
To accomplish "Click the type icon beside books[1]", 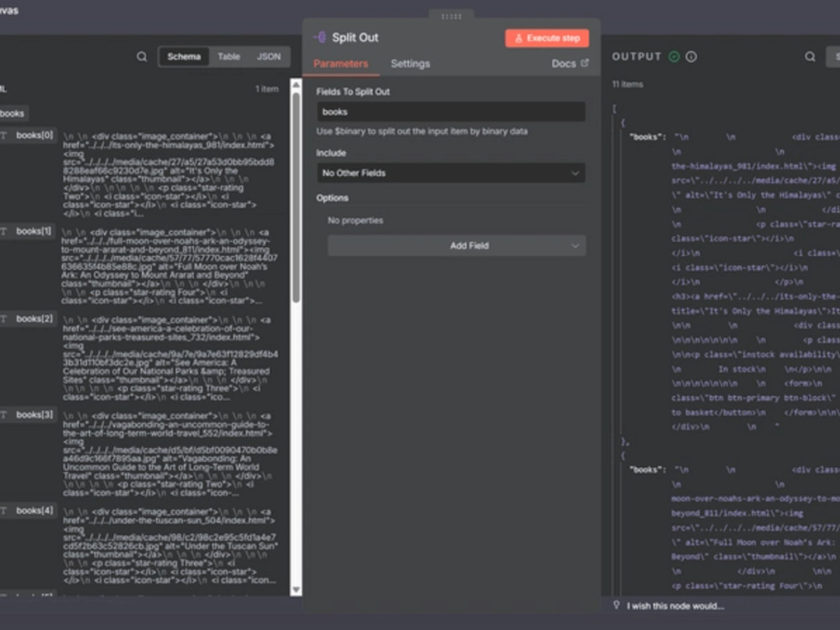I will click(3, 232).
